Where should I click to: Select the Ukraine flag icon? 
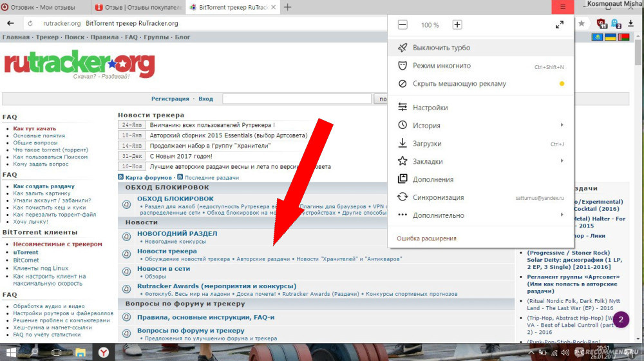click(611, 37)
